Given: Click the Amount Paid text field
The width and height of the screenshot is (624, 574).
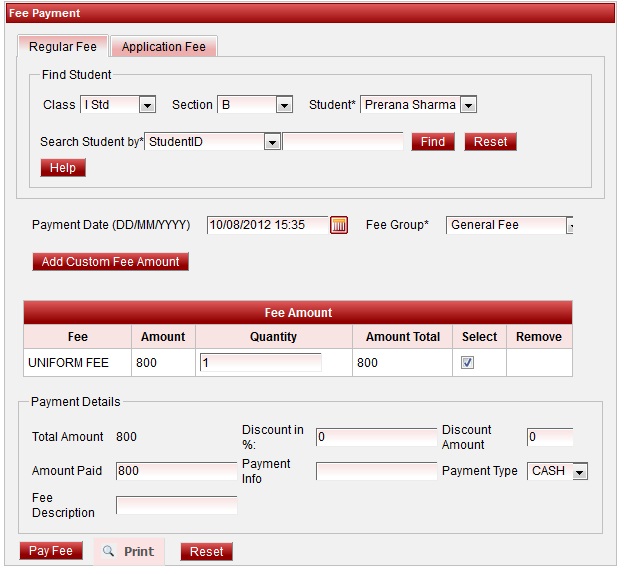Looking at the screenshot, I should click(176, 471).
